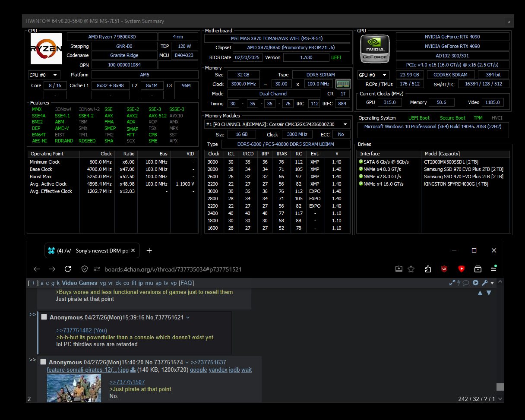525x420 pixels.
Task: Click the page vertical scrollbar thumb
Action: pos(500,387)
